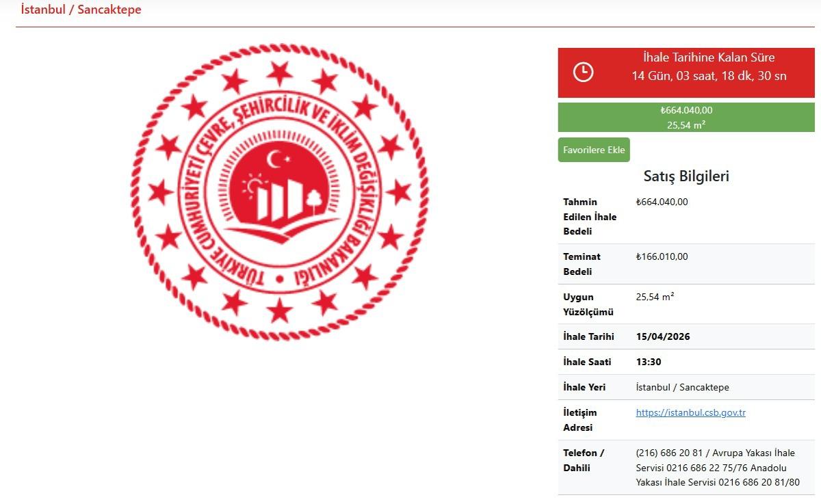The width and height of the screenshot is (821, 504).
Task: Click the Telefon / Dahili row label
Action: [584, 460]
